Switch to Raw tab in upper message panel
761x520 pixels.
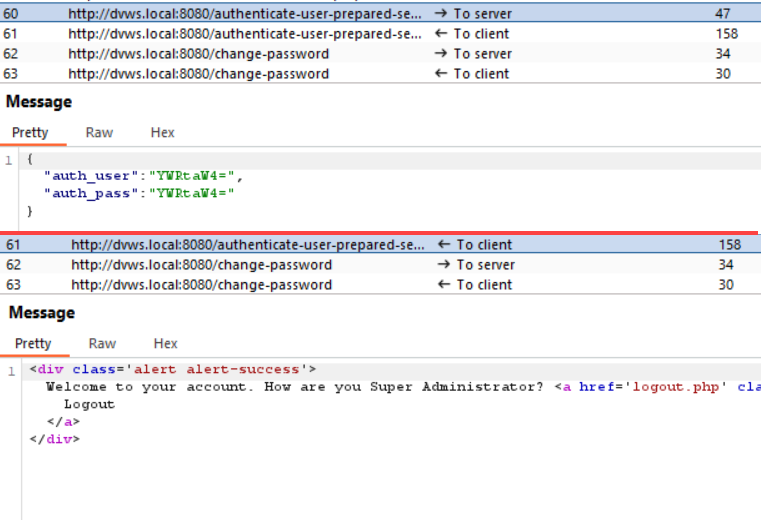(x=99, y=133)
